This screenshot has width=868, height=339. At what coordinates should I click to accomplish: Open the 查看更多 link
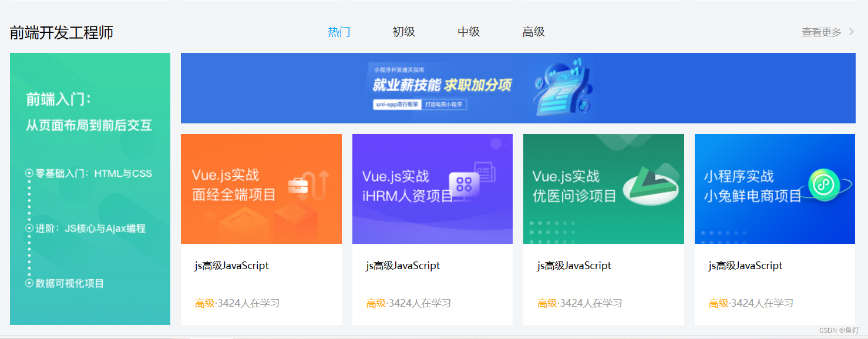click(x=822, y=32)
